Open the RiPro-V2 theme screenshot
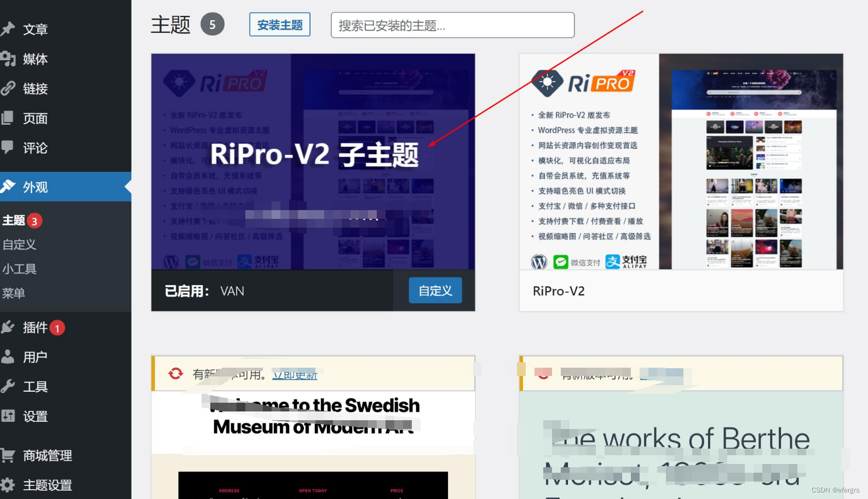 pos(681,161)
